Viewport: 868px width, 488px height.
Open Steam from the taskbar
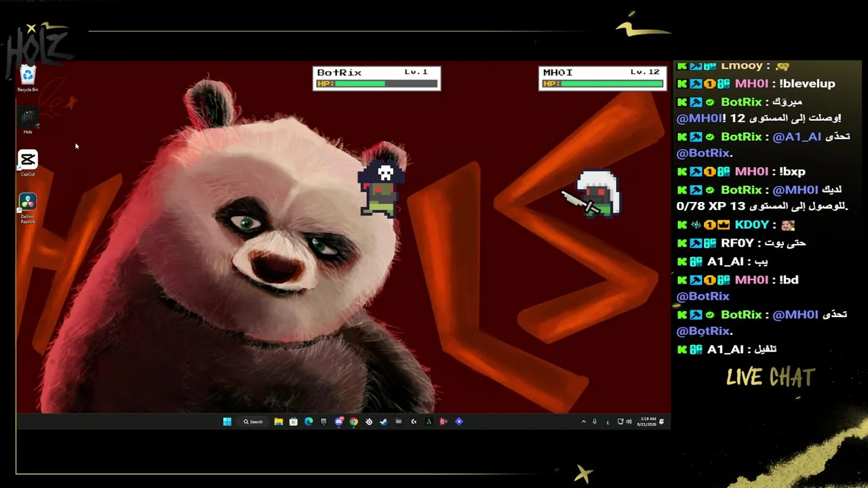click(x=384, y=422)
